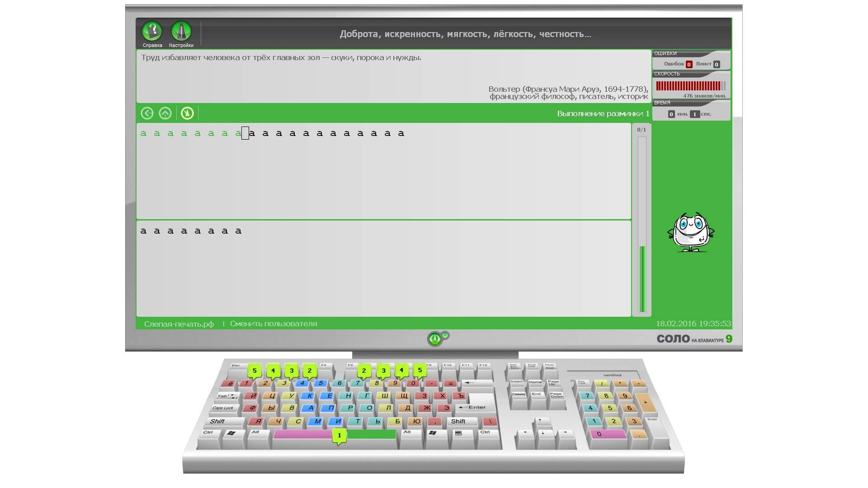868x488 pixels.
Task: Click the left Ctrl key
Action: pos(208,433)
